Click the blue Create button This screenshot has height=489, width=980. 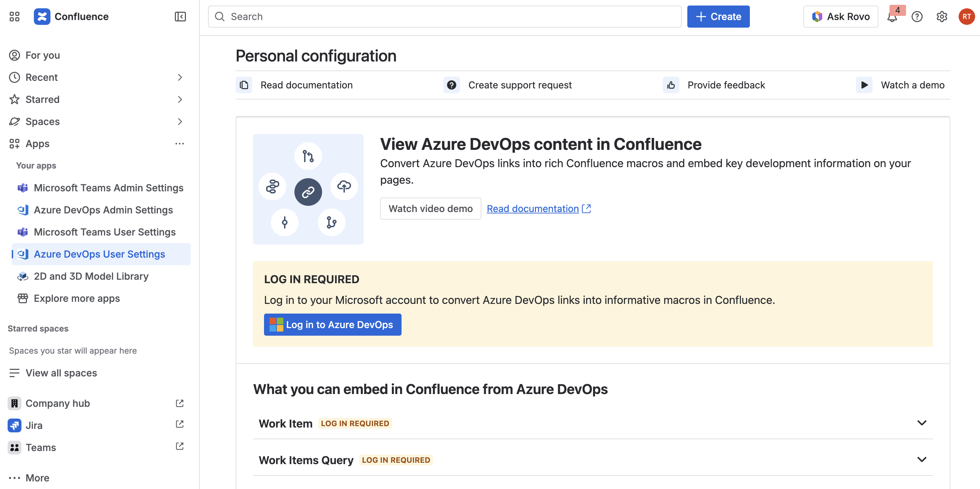(x=718, y=16)
